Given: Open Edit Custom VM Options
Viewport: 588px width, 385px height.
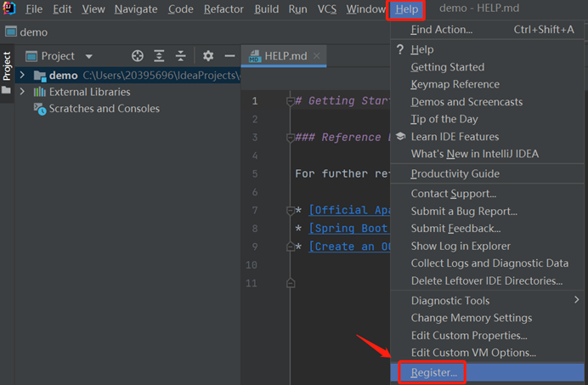Looking at the screenshot, I should (488, 353).
